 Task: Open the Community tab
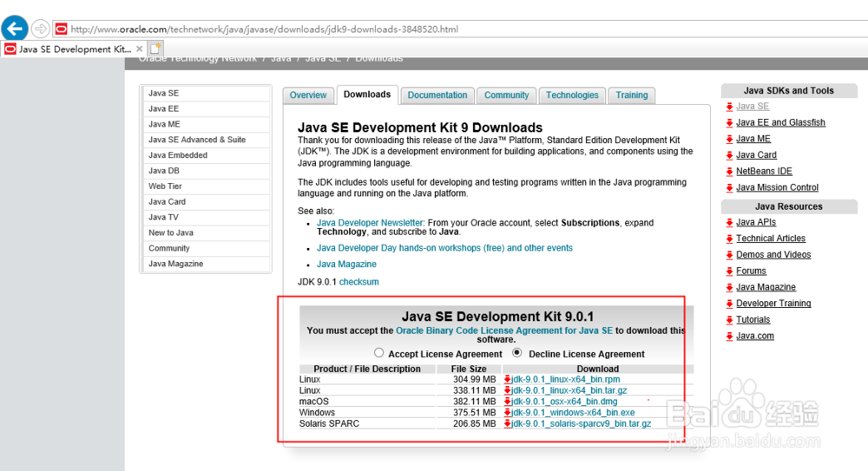coord(507,95)
